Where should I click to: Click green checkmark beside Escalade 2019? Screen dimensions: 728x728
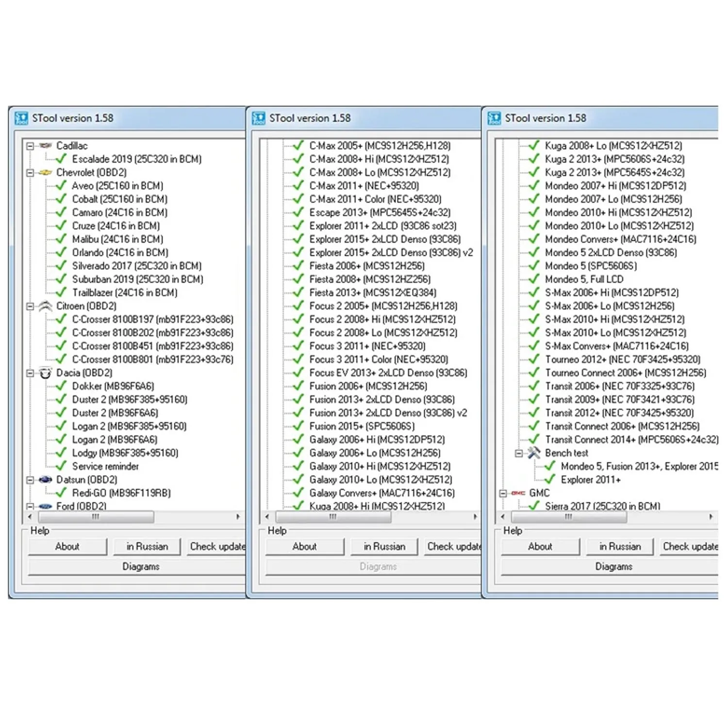[61, 159]
